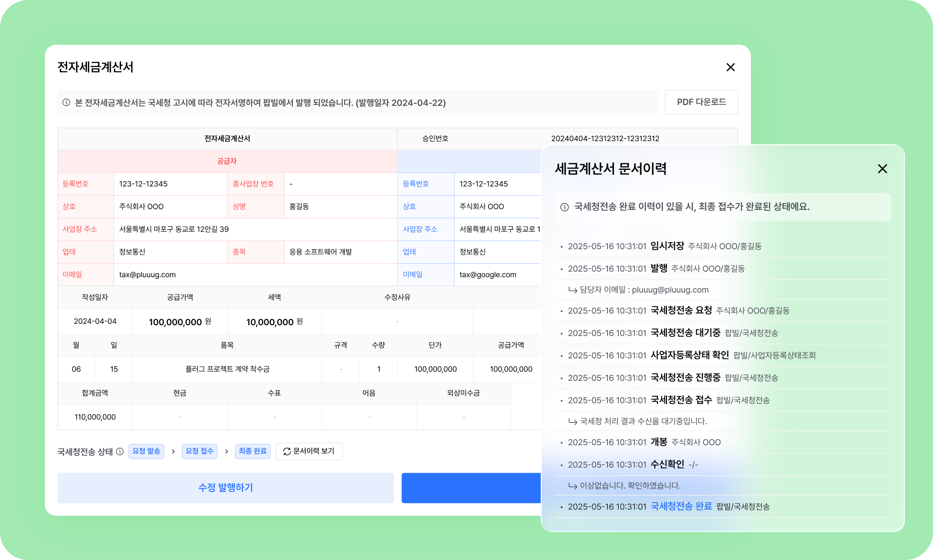
Task: Click the info icon beside 국세청전송 상태 label
Action: (120, 451)
